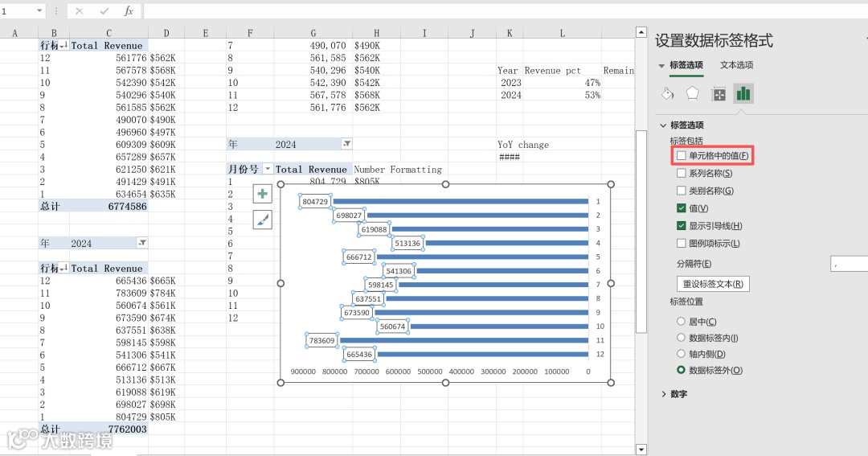This screenshot has width=868, height=456.
Task: Tick the 类别名称 checkbox
Action: click(682, 191)
